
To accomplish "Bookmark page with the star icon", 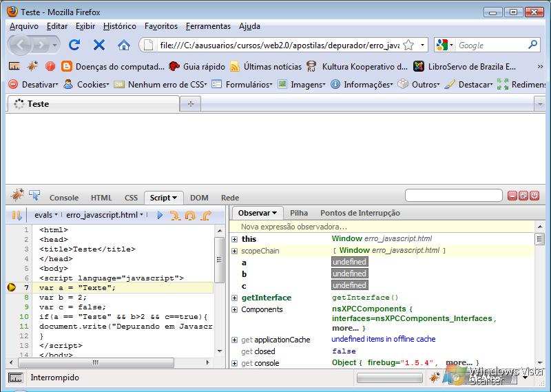I will pyautogui.click(x=408, y=45).
